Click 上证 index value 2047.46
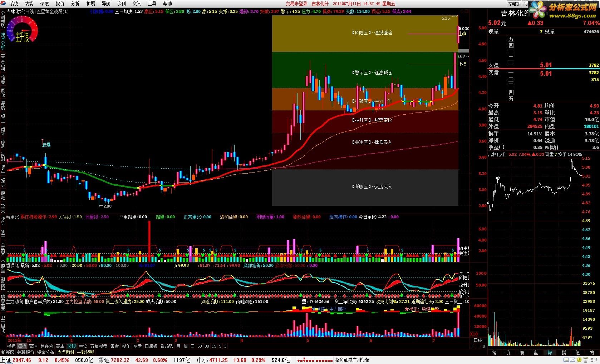This screenshot has height=364, width=600. [x=22, y=360]
